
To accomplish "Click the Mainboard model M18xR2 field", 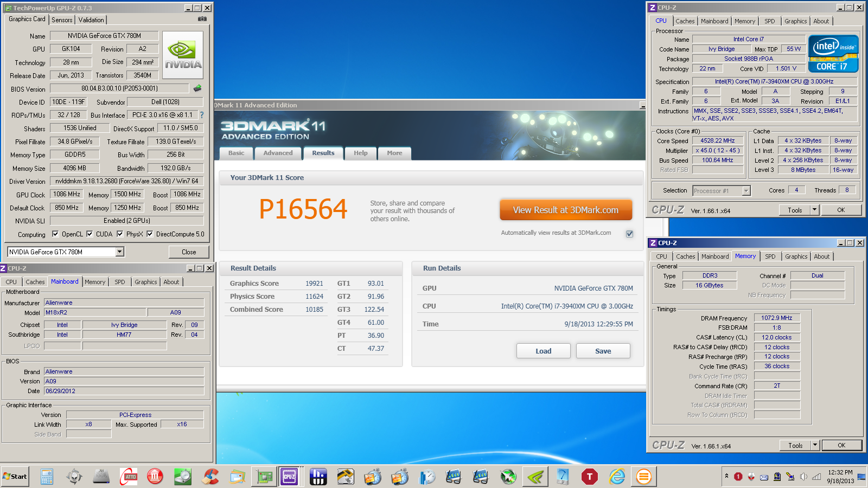I will tap(95, 312).
